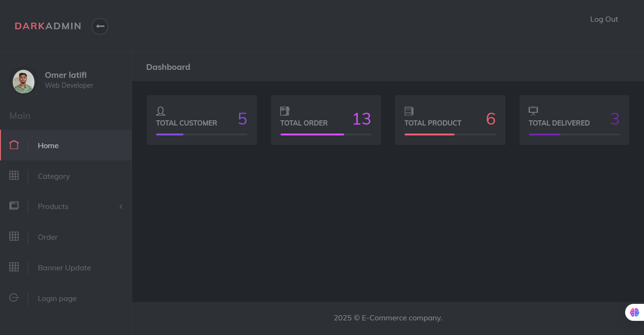This screenshot has height=335, width=644.
Task: Select the Order grid icon
Action: [x=14, y=236]
